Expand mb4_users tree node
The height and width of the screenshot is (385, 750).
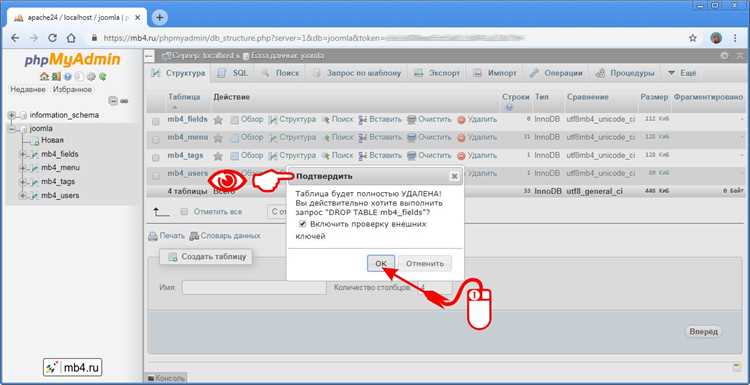coord(22,196)
